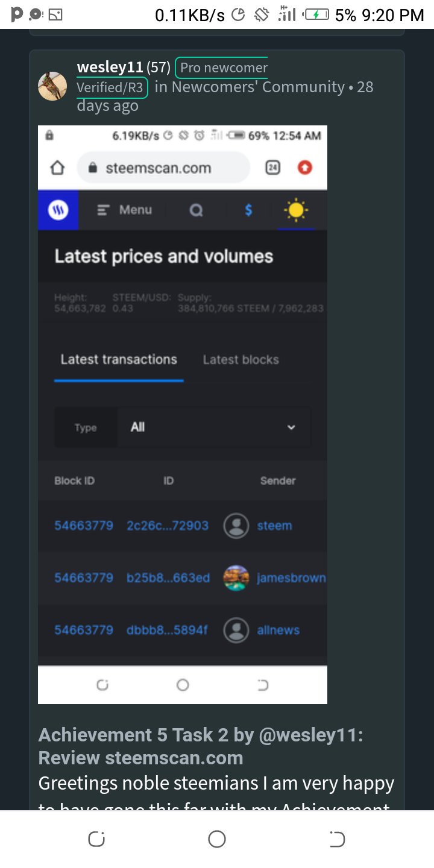434x868 pixels.
Task: Tap the Android home circle button
Action: [217, 839]
